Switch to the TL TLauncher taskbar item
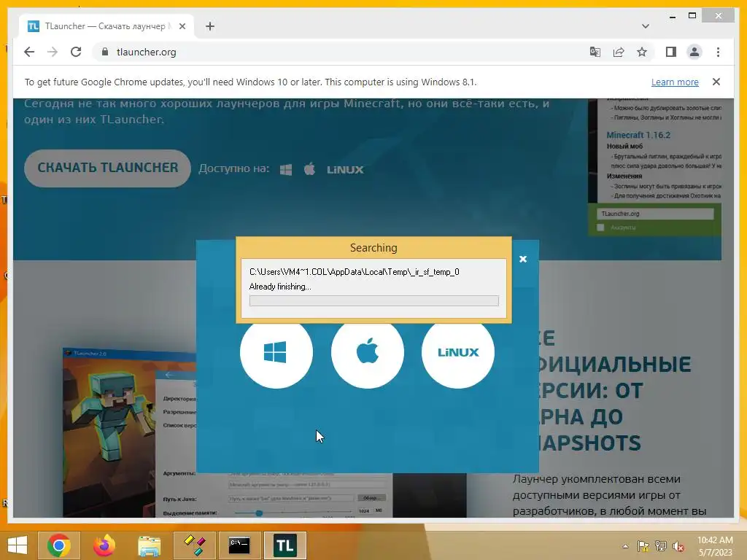Viewport: 747px width, 560px height. (285, 545)
